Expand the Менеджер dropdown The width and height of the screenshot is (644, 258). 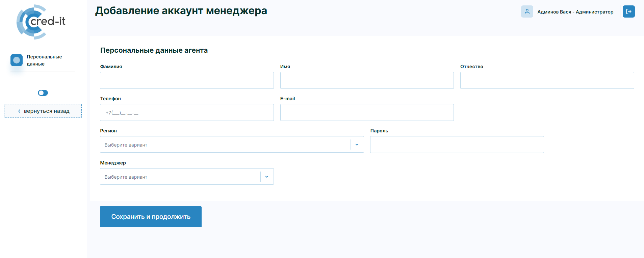(180, 177)
